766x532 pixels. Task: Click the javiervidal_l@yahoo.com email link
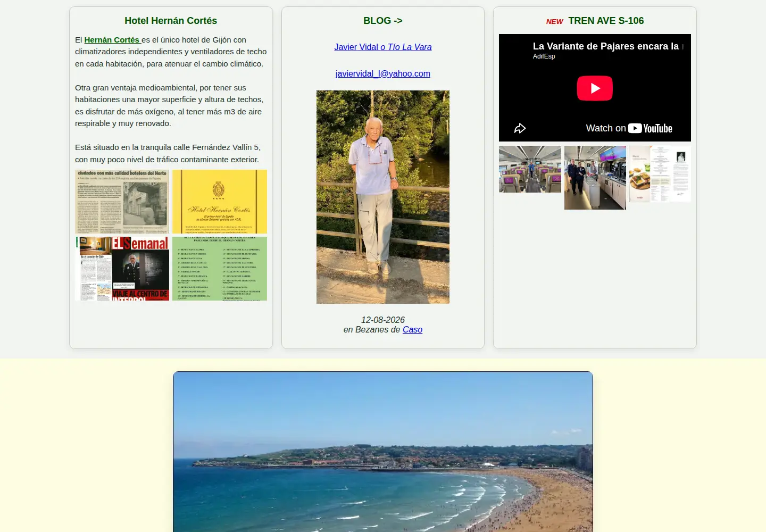(x=383, y=73)
